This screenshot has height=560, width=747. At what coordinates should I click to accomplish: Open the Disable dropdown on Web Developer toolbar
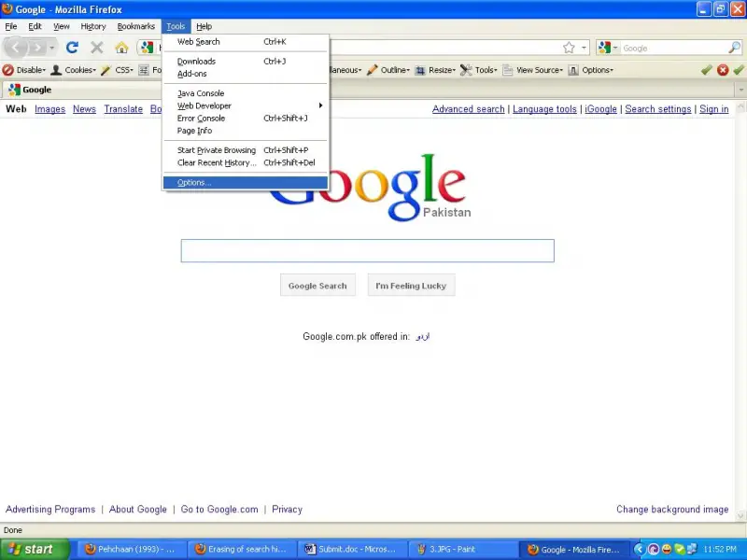coord(24,70)
